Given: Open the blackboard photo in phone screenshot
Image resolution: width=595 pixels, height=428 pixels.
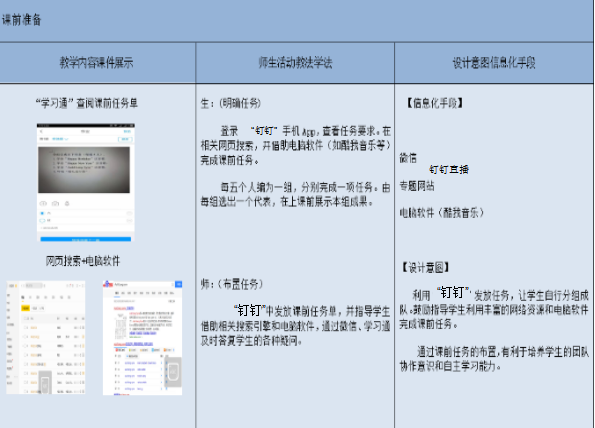Looking at the screenshot, I should click(84, 170).
